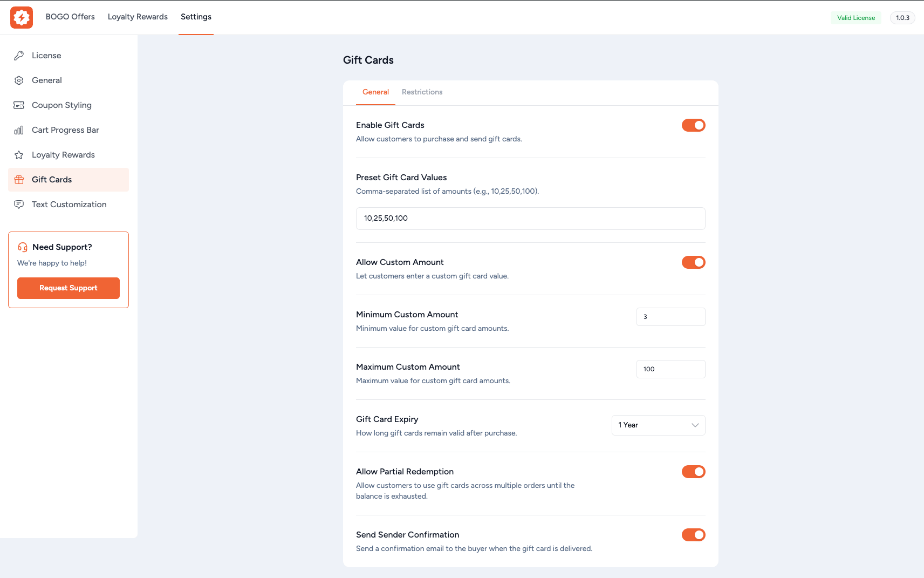Toggle off Send Sender Confirmation
Screen dimensions: 924x578
pos(694,535)
